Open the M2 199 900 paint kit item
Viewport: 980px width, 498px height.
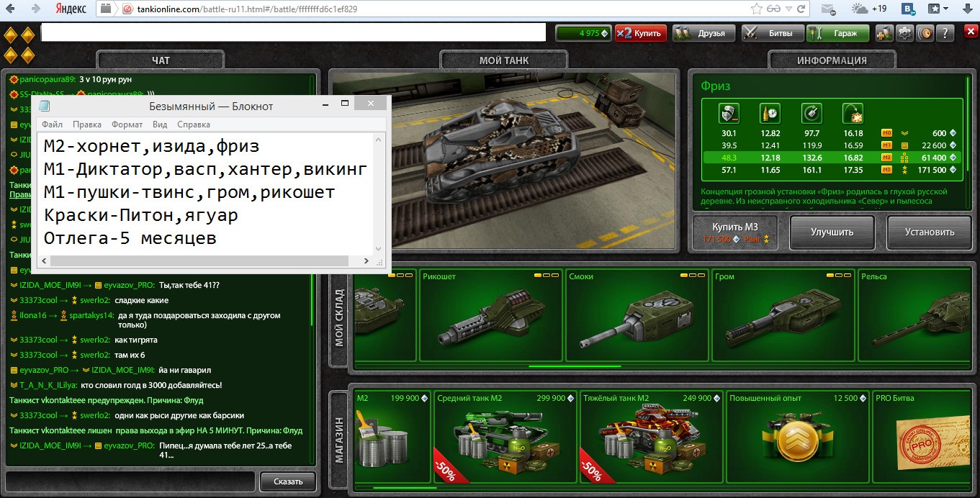tap(392, 437)
